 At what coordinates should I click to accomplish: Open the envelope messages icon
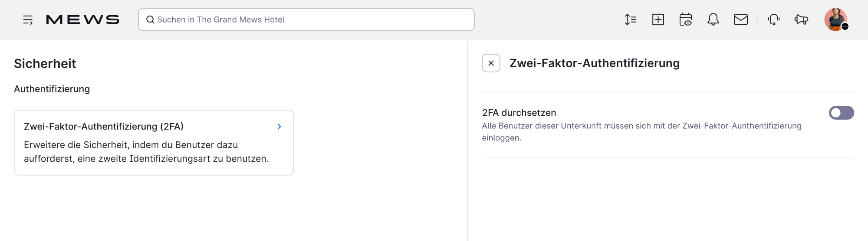tap(741, 20)
